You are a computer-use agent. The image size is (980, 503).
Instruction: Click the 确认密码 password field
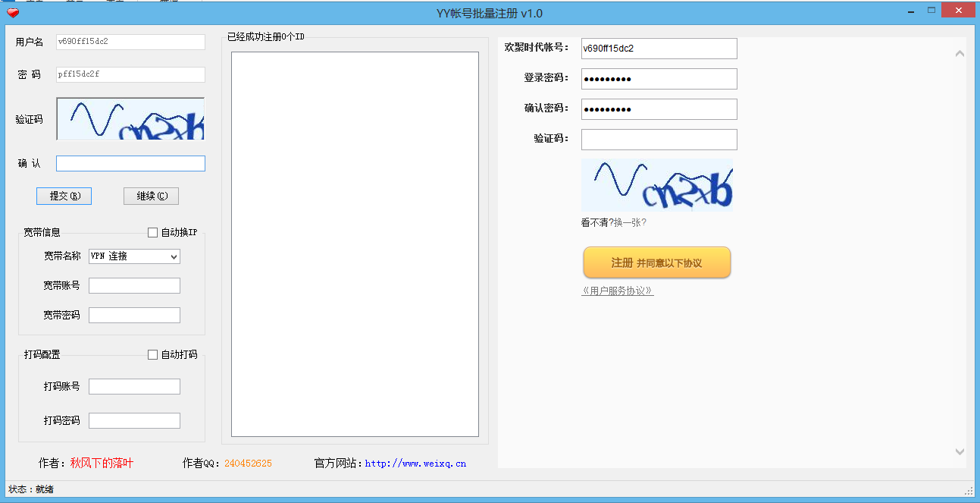click(659, 109)
